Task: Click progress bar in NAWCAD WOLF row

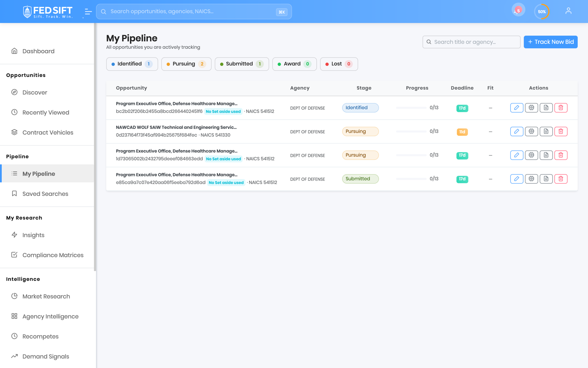Action: coord(411,132)
